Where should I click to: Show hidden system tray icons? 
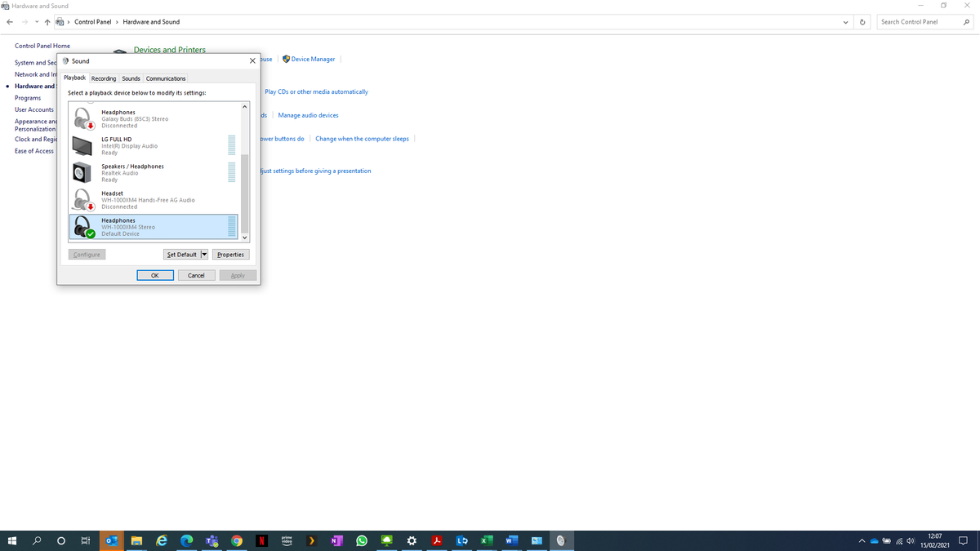(x=862, y=541)
